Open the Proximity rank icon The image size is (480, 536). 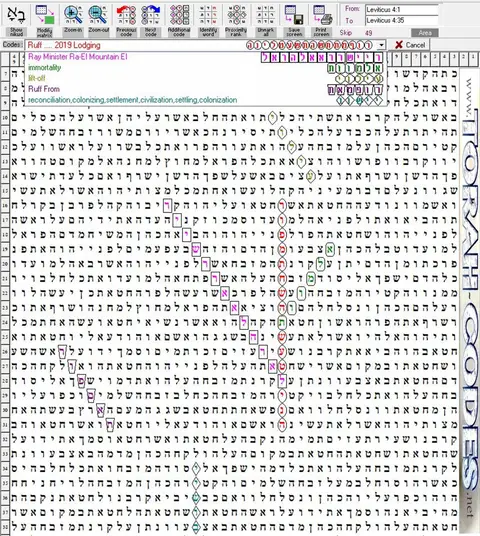click(x=236, y=15)
